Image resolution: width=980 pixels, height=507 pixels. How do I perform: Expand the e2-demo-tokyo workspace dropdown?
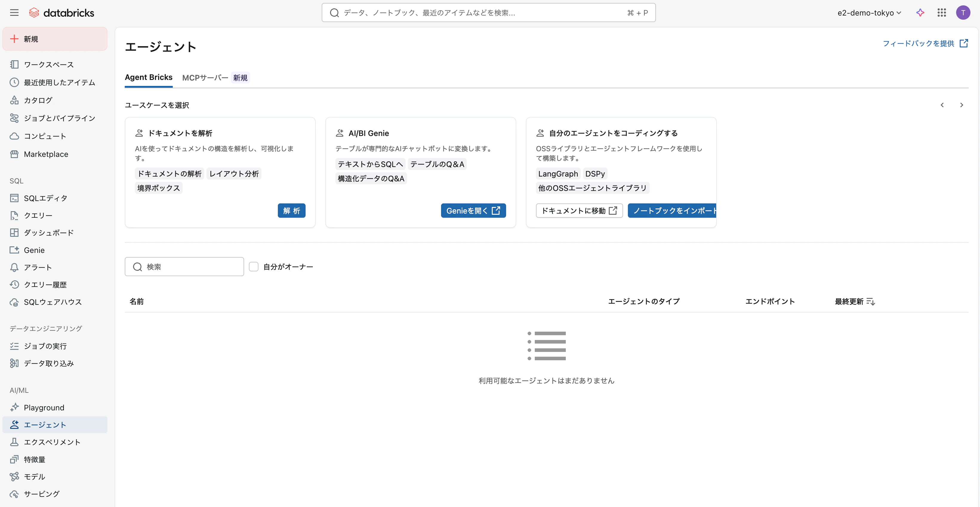pyautogui.click(x=869, y=13)
